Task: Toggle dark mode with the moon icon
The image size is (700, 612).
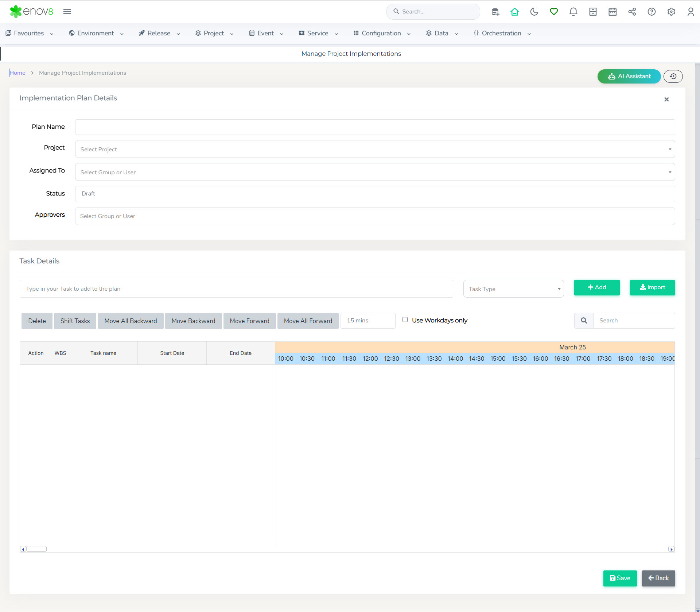Action: point(534,12)
